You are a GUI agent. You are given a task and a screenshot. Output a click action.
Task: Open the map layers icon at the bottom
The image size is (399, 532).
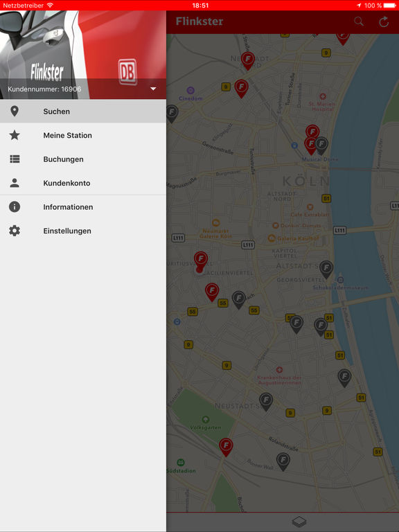[299, 522]
